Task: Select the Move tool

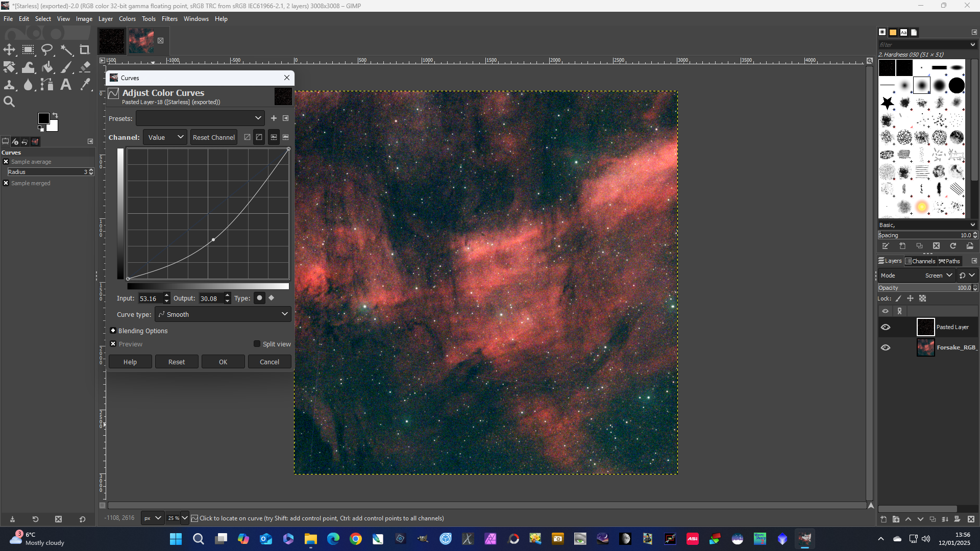Action: [9, 49]
